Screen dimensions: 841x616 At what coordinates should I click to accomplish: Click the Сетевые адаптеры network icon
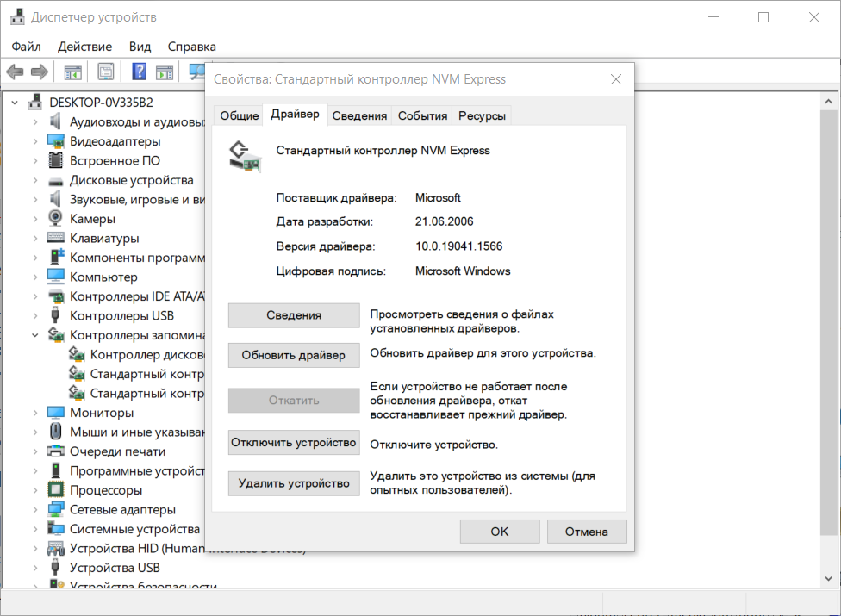(x=56, y=509)
